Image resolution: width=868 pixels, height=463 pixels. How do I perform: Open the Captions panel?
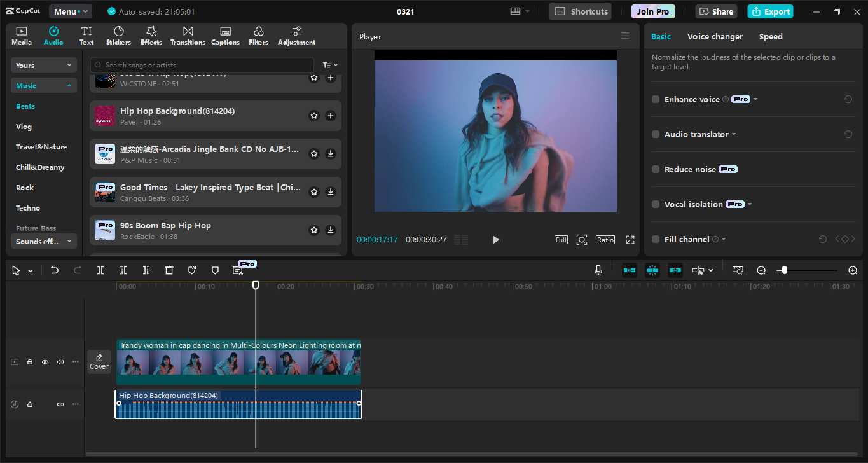(225, 35)
